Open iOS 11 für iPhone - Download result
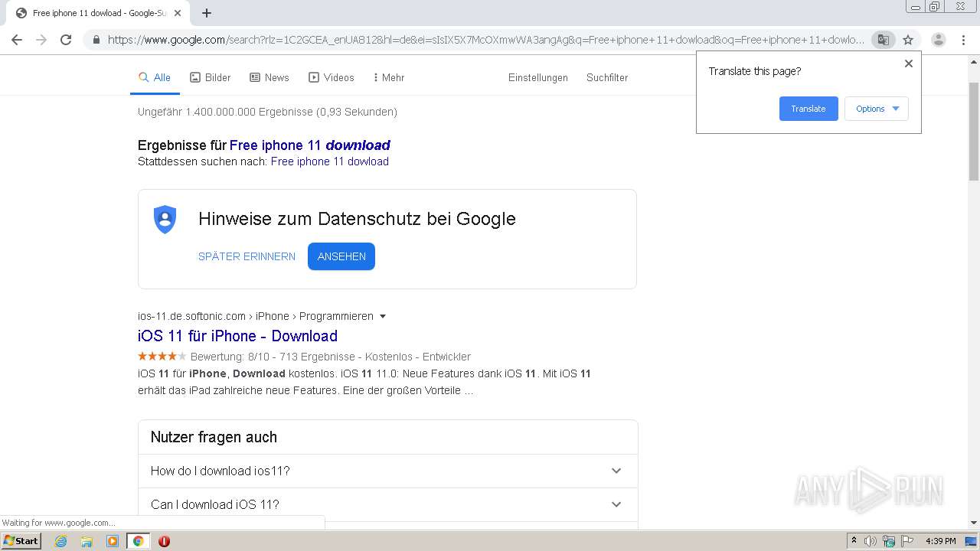Viewport: 980px width, 551px height. click(x=237, y=336)
